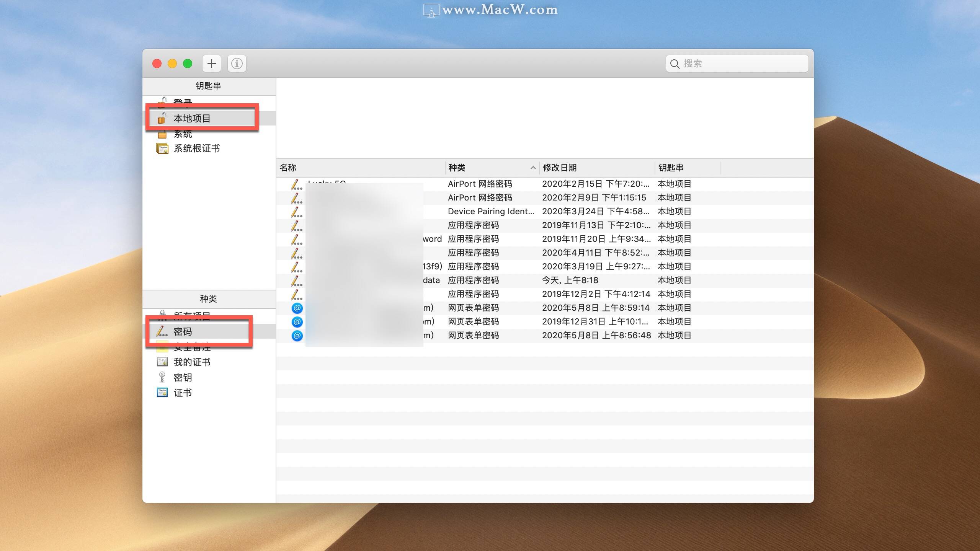
Task: Click the @ icon of 5月8日 8:59:14 row
Action: (297, 308)
